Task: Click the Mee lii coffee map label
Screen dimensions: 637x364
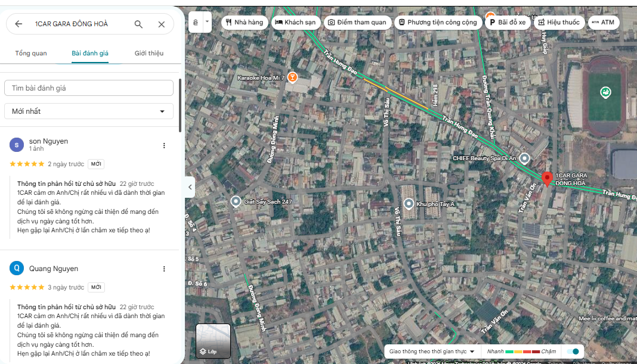Action: [x=607, y=319]
